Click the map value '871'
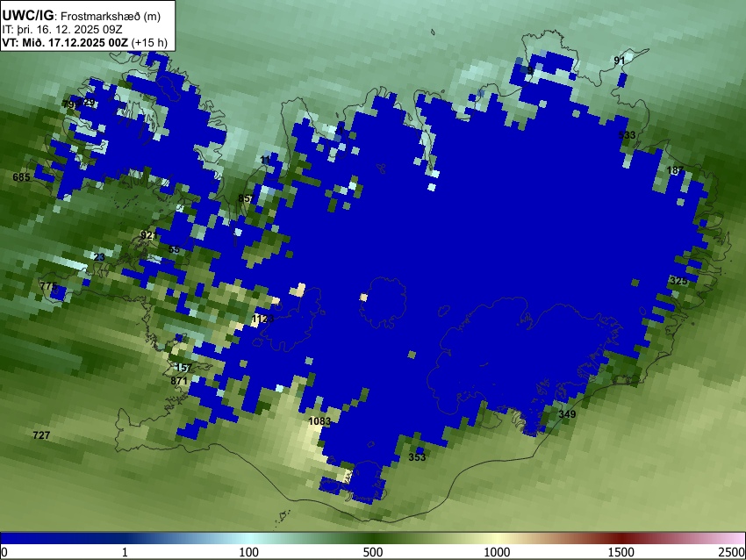Screen dimensions: 746x560 (179, 381)
